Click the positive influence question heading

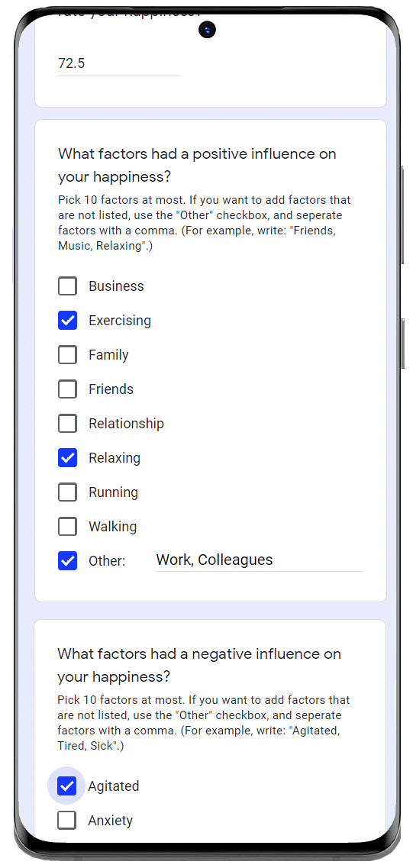pos(197,165)
